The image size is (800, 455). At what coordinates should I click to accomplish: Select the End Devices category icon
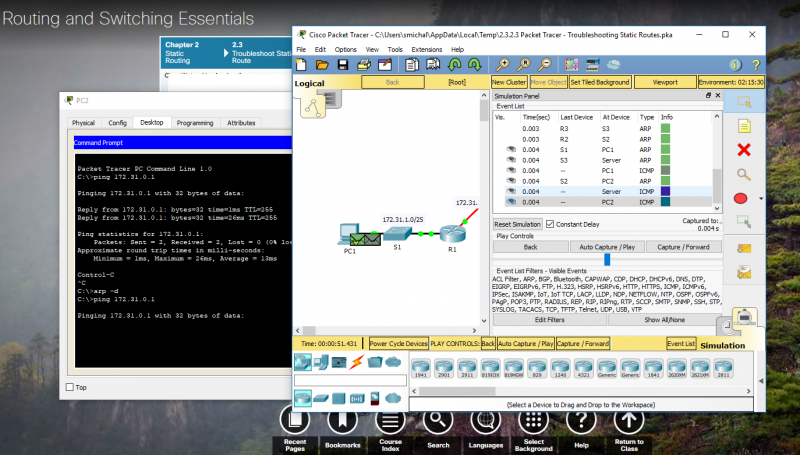[x=321, y=362]
